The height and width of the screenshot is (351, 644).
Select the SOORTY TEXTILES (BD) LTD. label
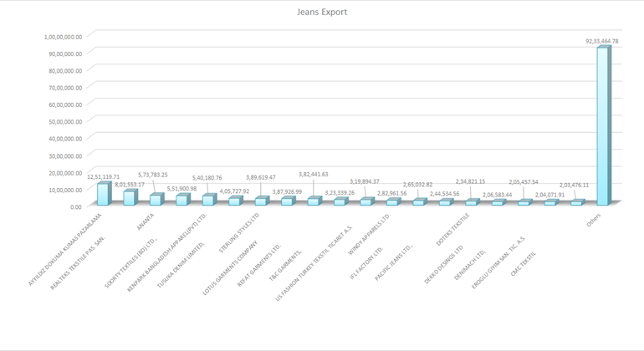pos(130,262)
